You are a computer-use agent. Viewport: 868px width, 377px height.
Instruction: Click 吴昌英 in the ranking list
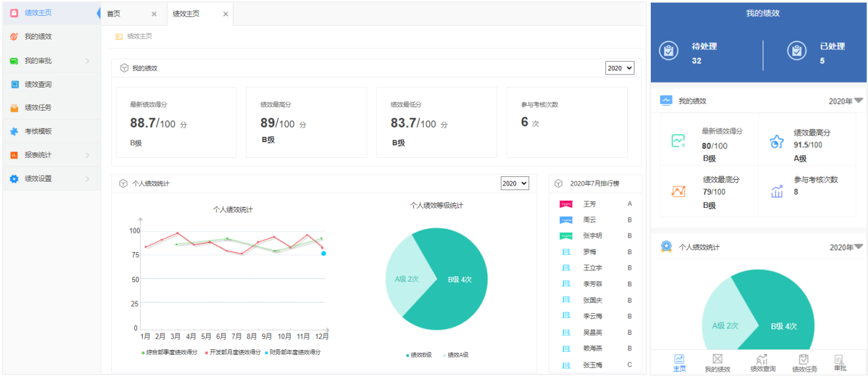[x=593, y=333]
